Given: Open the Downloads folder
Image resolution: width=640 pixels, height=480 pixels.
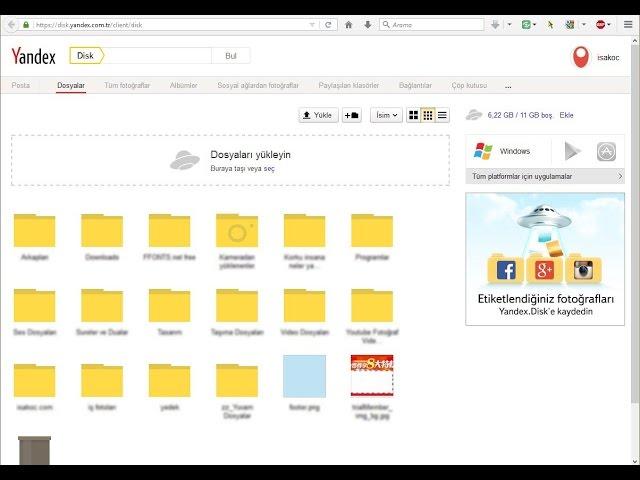Looking at the screenshot, I should 102,231.
